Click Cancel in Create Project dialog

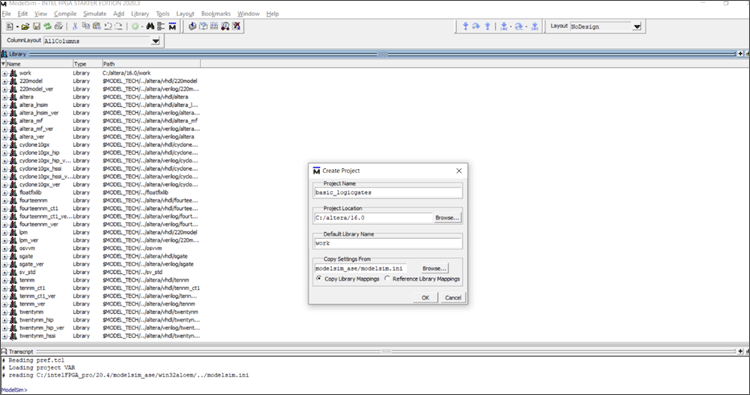click(453, 297)
